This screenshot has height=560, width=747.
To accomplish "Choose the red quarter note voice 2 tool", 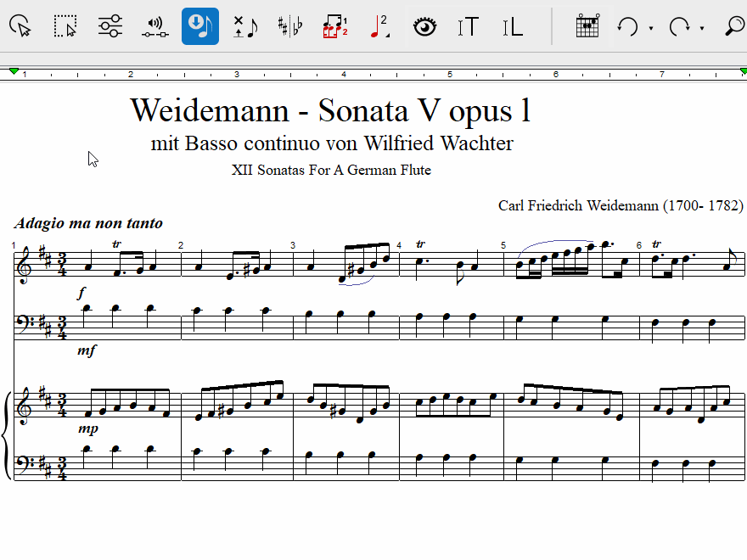I will tap(379, 26).
